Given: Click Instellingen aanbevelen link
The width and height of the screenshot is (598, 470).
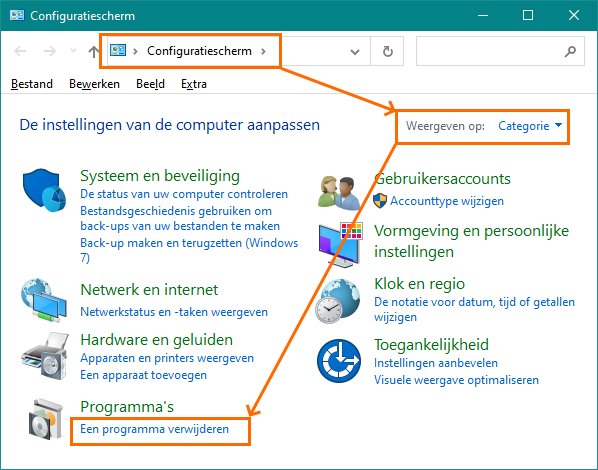Looking at the screenshot, I should pos(436,363).
